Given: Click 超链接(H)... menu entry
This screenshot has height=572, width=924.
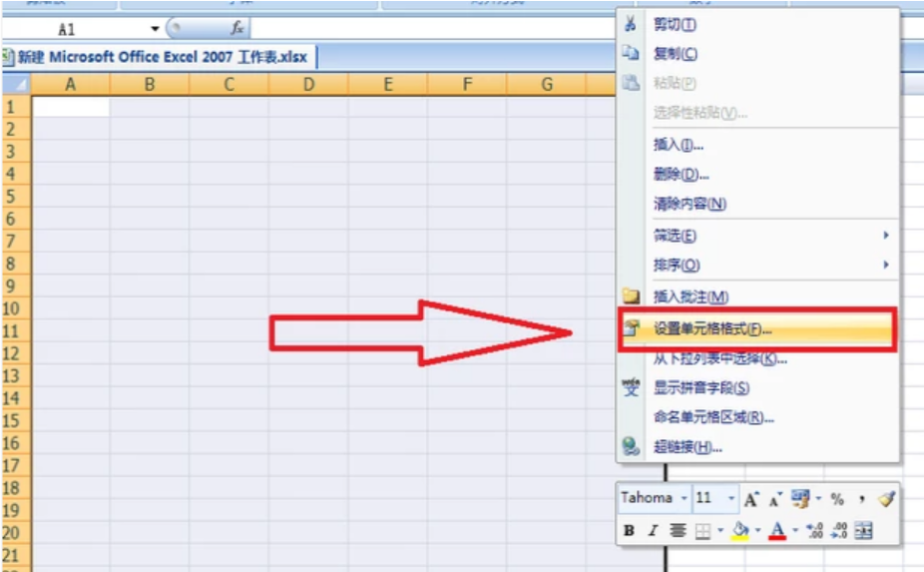Looking at the screenshot, I should [687, 447].
